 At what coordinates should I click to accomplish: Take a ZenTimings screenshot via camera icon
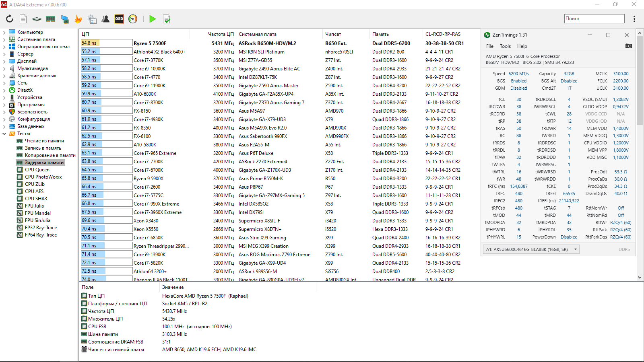tap(628, 46)
